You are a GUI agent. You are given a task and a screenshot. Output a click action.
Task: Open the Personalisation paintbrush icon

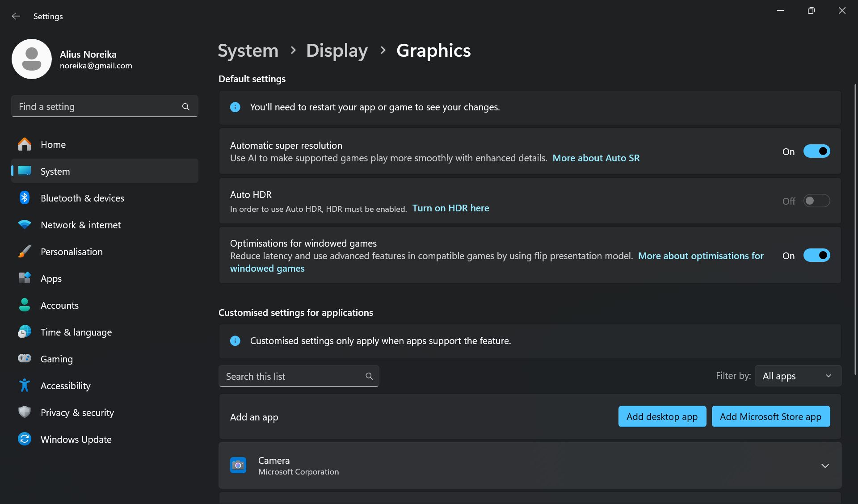25,252
